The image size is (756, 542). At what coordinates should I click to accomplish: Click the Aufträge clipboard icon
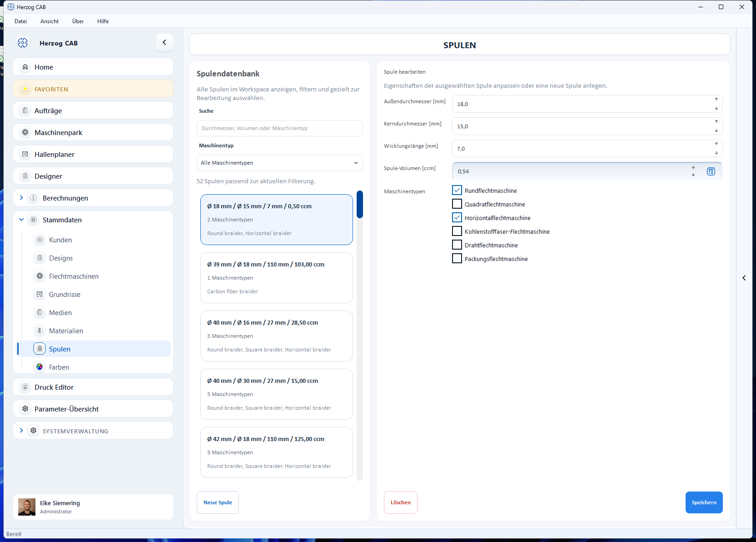click(25, 110)
